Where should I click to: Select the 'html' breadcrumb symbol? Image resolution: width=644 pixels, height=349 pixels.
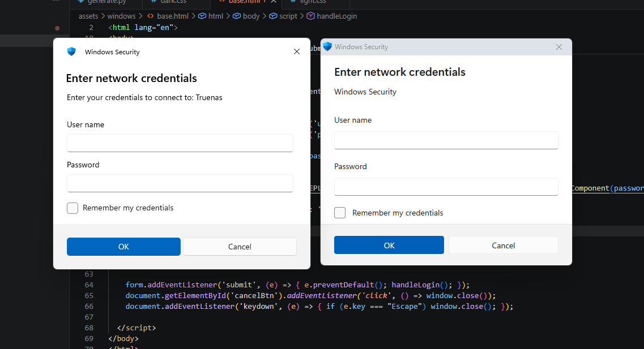(211, 16)
